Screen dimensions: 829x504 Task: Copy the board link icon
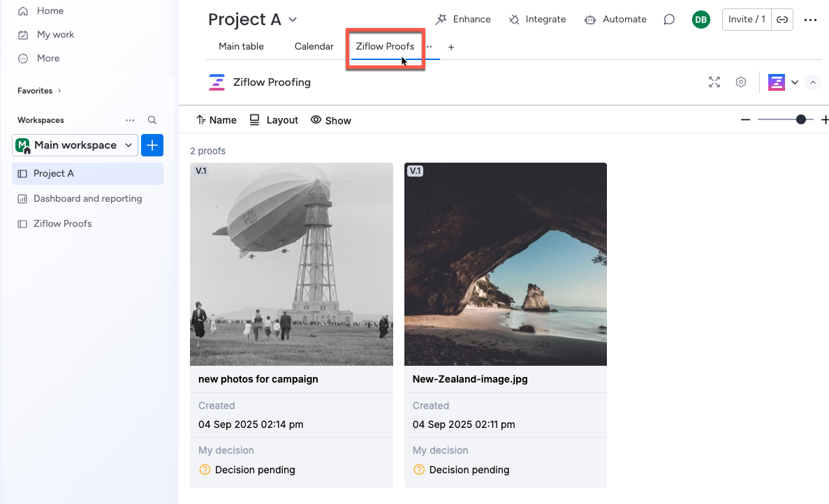(782, 20)
